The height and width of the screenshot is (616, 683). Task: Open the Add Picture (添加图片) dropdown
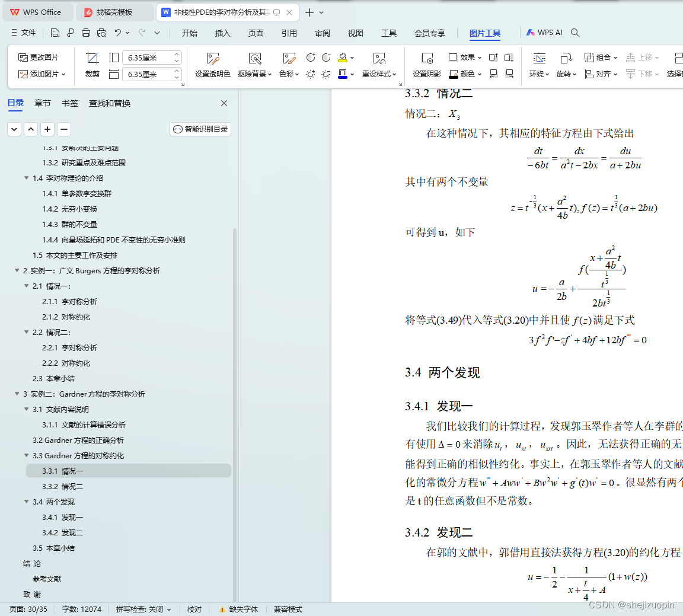click(x=42, y=74)
